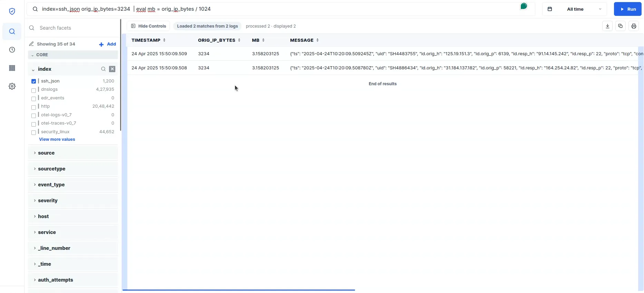This screenshot has width=644, height=293.
Task: Expand the auth_attempts facet
Action: (x=73, y=280)
